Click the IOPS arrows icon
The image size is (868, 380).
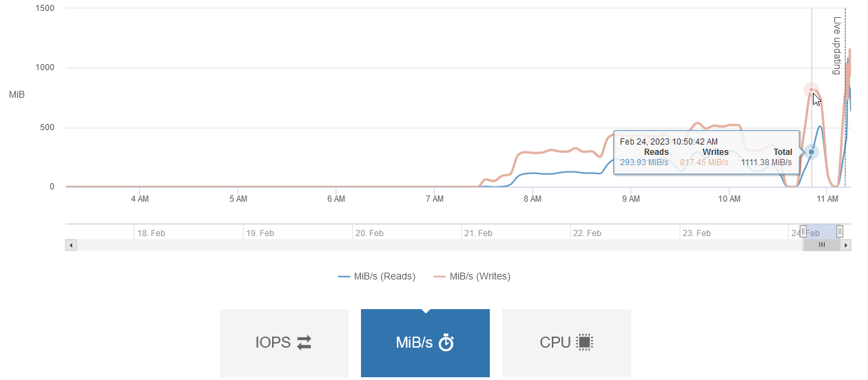pyautogui.click(x=304, y=342)
